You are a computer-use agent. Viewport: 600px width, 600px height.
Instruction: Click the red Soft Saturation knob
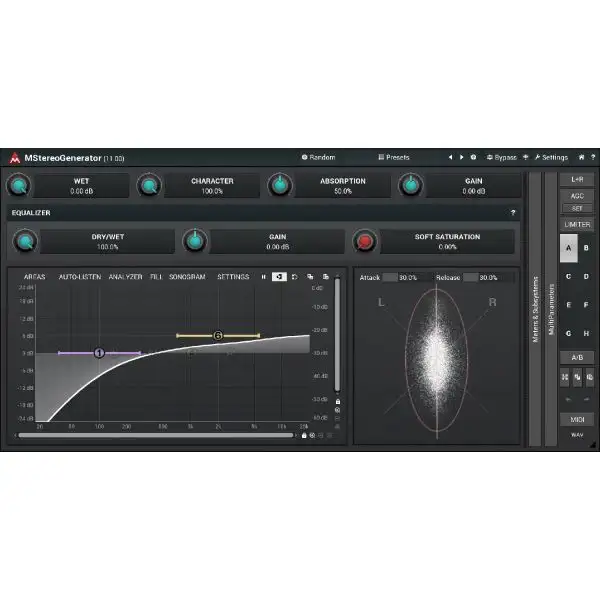pos(366,242)
